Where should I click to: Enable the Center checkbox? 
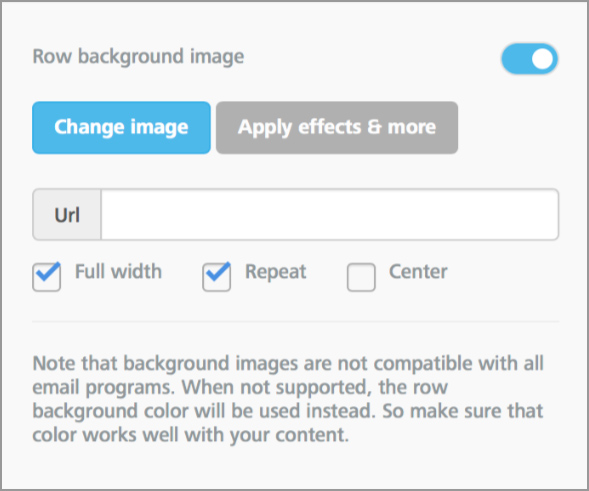[x=361, y=277]
